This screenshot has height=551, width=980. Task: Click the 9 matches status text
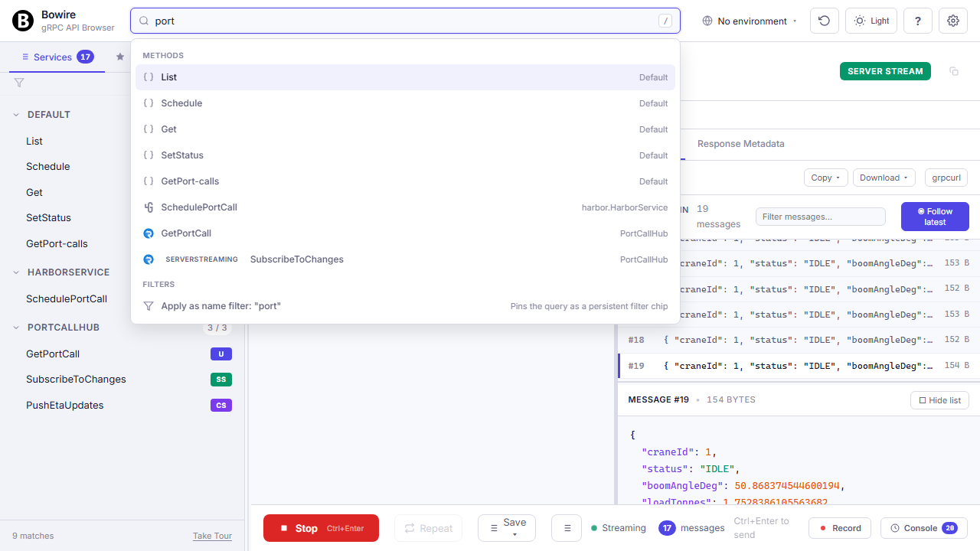[x=33, y=536]
